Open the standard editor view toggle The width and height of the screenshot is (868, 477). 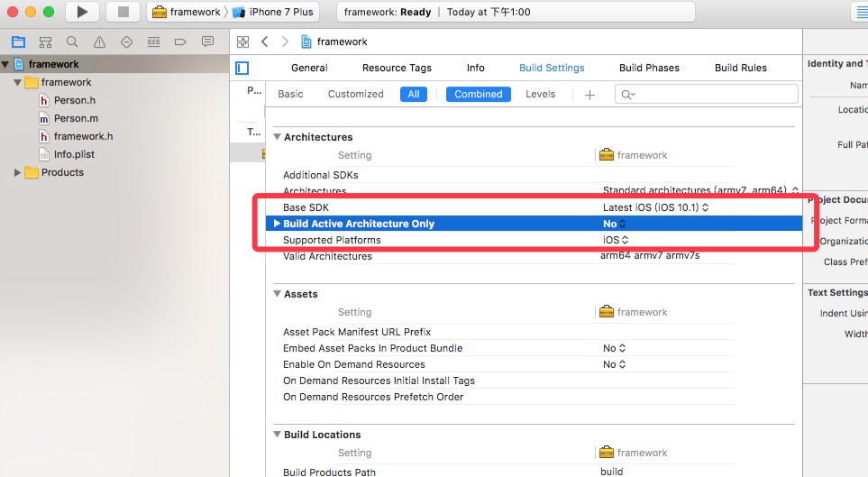(861, 12)
